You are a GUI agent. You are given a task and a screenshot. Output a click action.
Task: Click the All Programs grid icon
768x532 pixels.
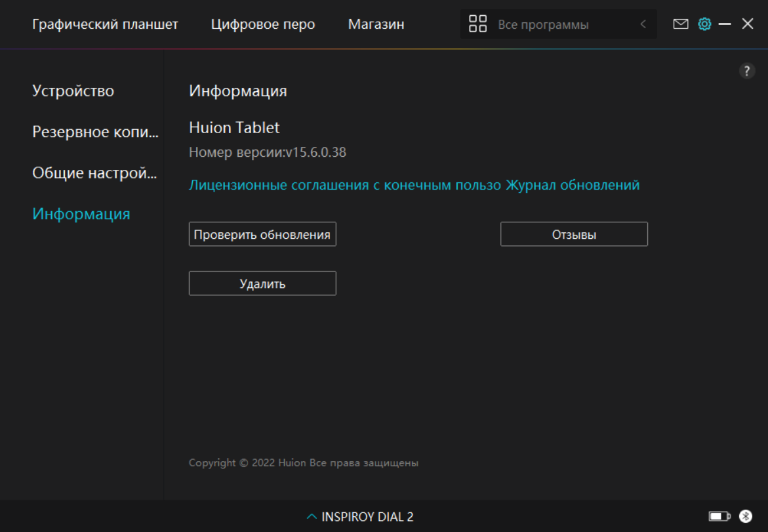coord(477,24)
